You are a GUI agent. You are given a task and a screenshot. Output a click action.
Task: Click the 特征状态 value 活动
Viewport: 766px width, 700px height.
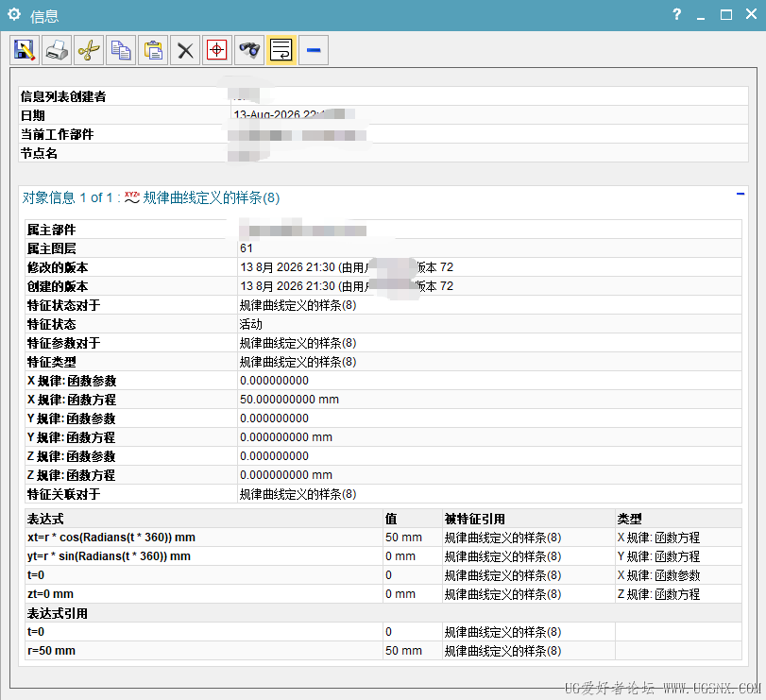tap(251, 324)
